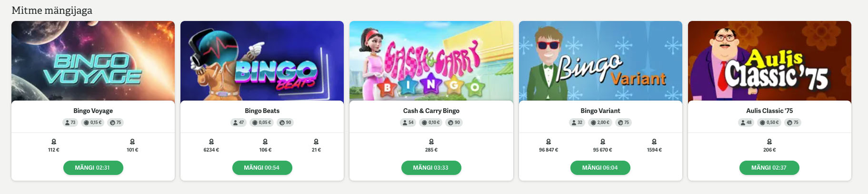Click Cash & Carry Bingo 90-ball badge
The height and width of the screenshot is (194, 868).
coord(454,123)
